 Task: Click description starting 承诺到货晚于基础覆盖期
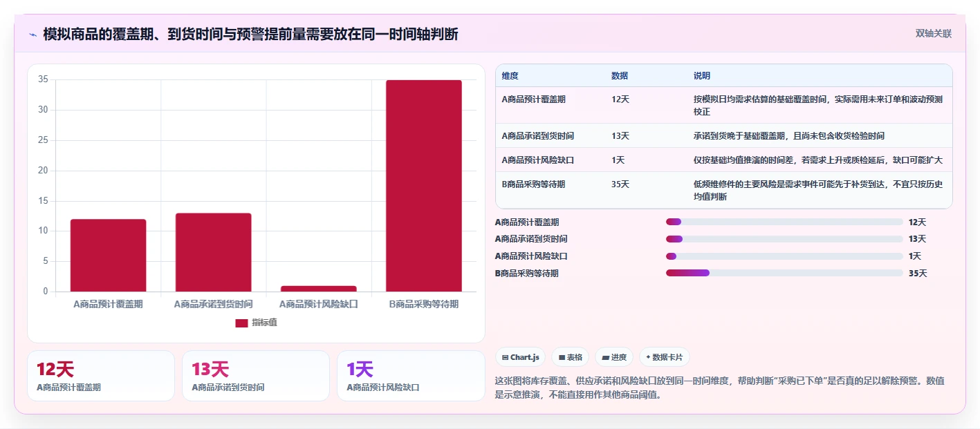pyautogui.click(x=789, y=135)
